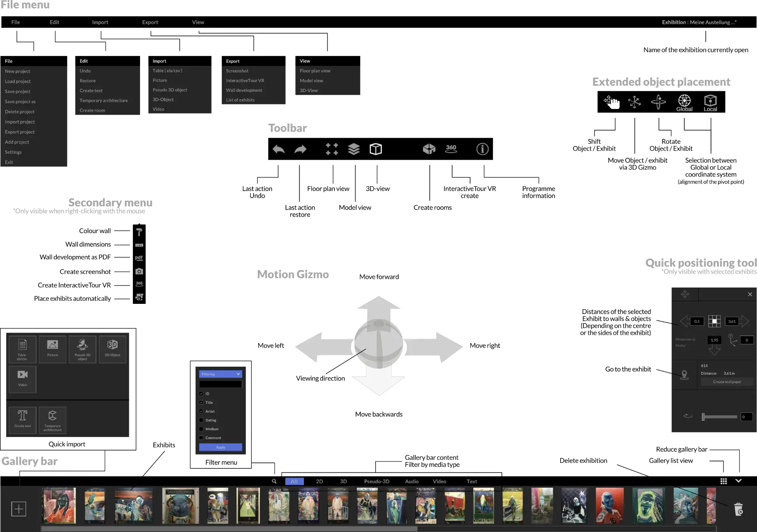Select the Floor plan view toolbar icon
This screenshot has width=757, height=532.
(332, 149)
